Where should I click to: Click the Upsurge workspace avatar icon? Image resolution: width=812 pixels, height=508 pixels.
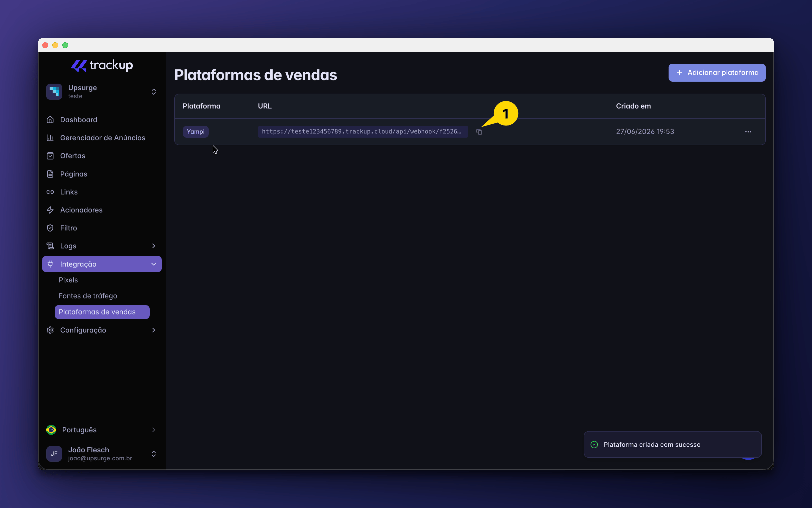click(x=54, y=92)
